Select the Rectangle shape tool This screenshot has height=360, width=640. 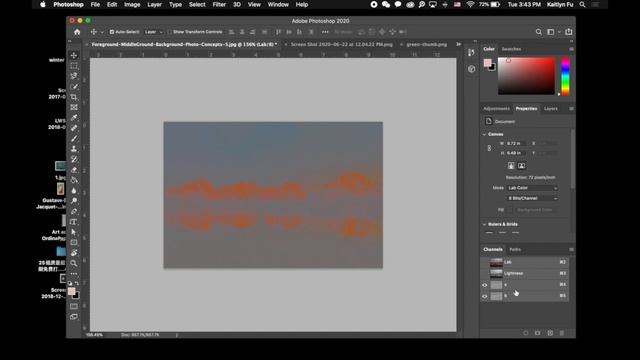click(x=74, y=242)
